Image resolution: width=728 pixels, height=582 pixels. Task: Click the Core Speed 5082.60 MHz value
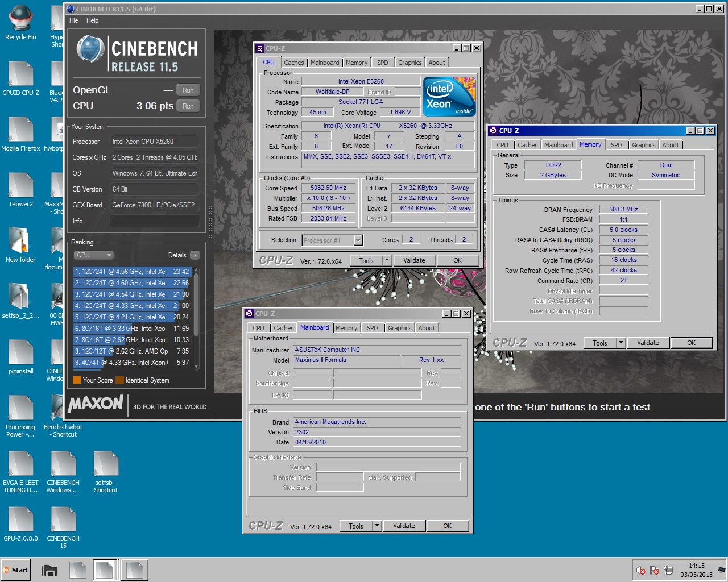pos(328,188)
